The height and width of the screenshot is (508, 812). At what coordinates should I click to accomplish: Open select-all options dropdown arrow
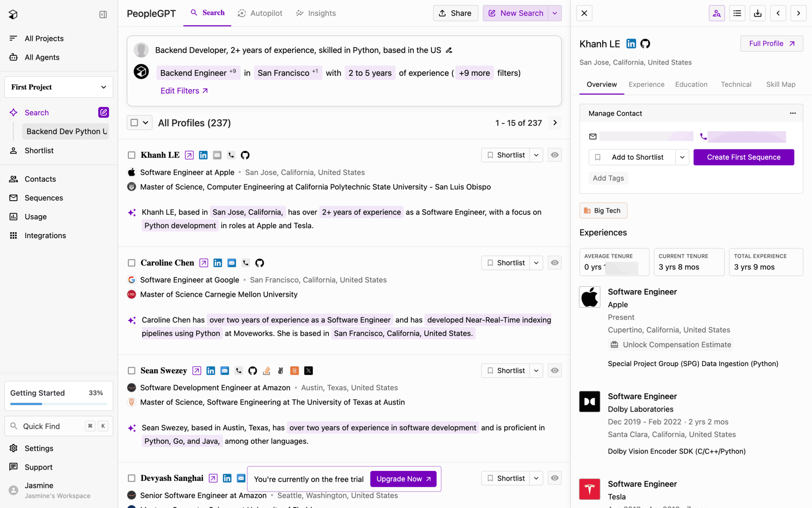[145, 123]
